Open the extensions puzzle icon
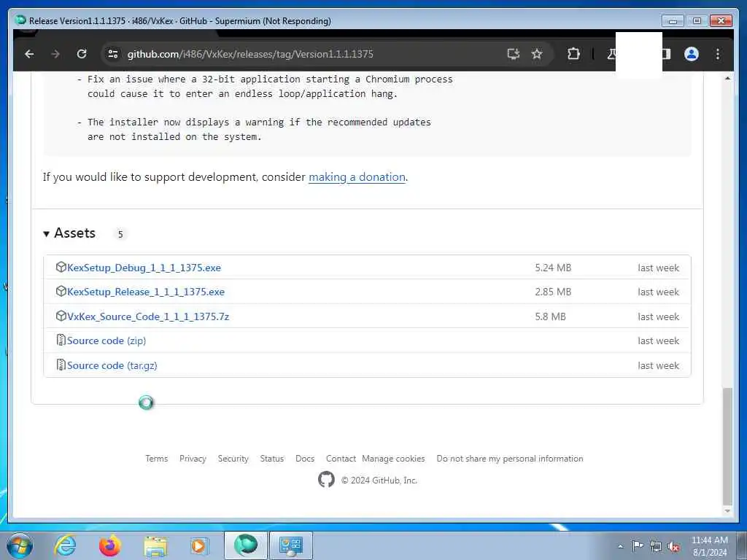 [573, 54]
